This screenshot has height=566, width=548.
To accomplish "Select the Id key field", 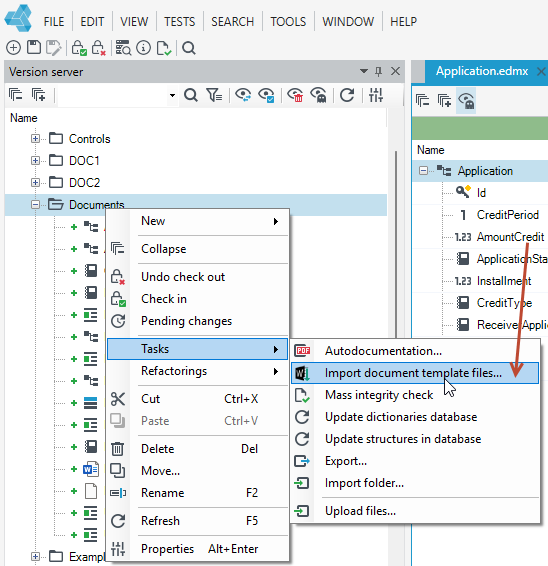I will pos(481,193).
